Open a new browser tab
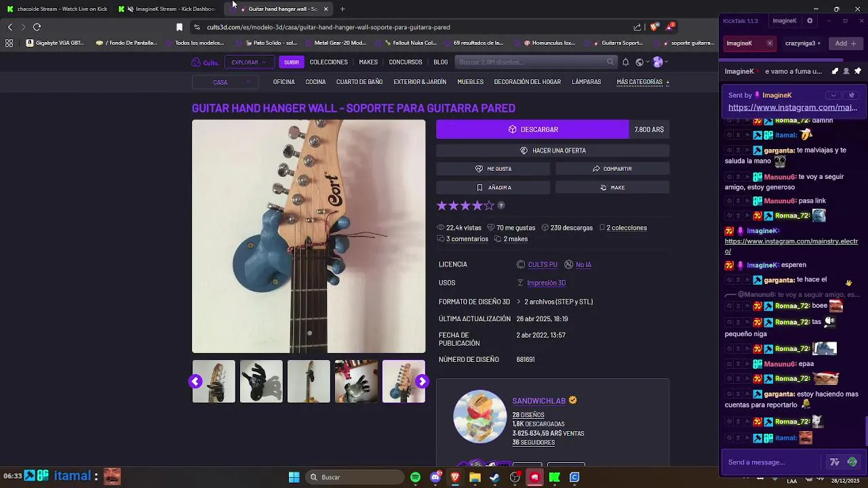 pyautogui.click(x=342, y=9)
